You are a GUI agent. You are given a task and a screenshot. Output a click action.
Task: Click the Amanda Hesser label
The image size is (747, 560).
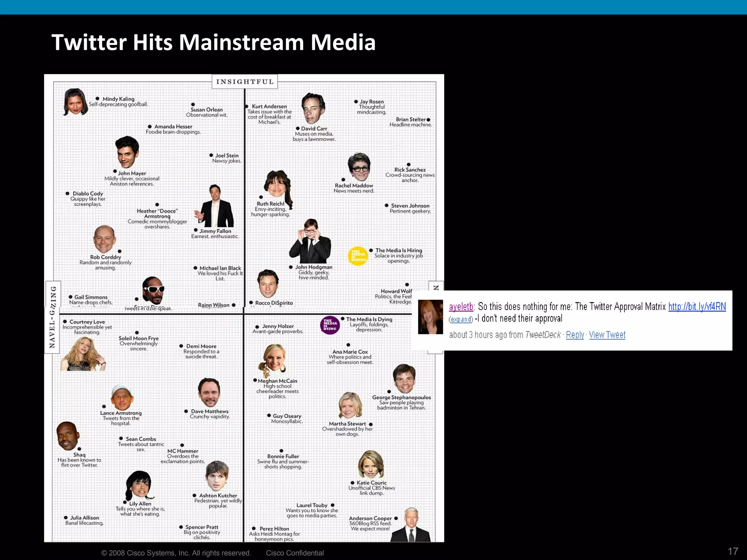click(173, 127)
